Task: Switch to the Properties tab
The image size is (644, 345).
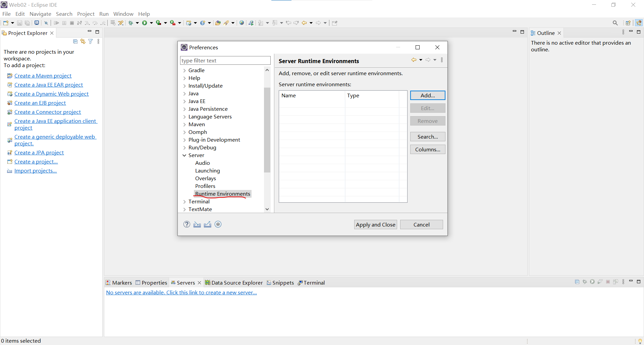Action: (x=151, y=283)
